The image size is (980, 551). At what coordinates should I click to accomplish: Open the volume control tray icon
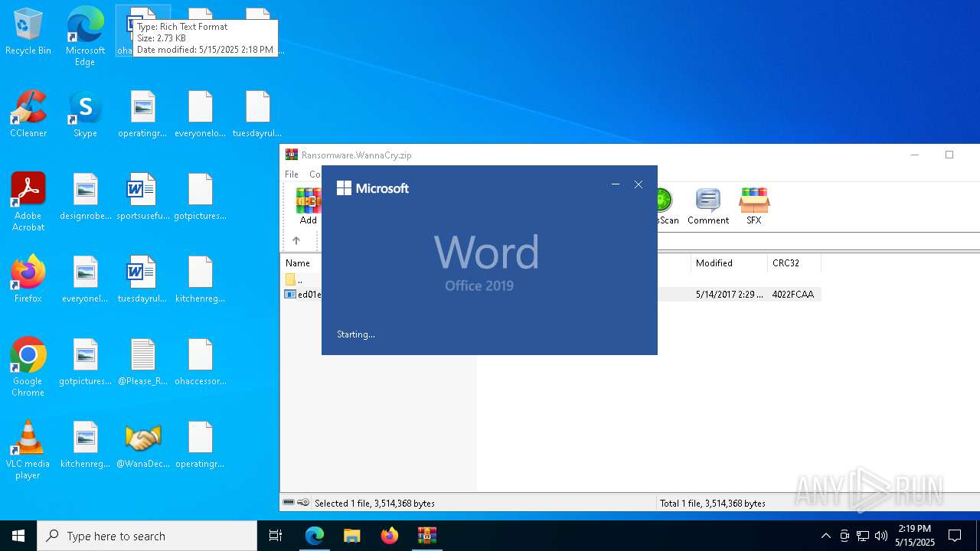click(x=881, y=536)
